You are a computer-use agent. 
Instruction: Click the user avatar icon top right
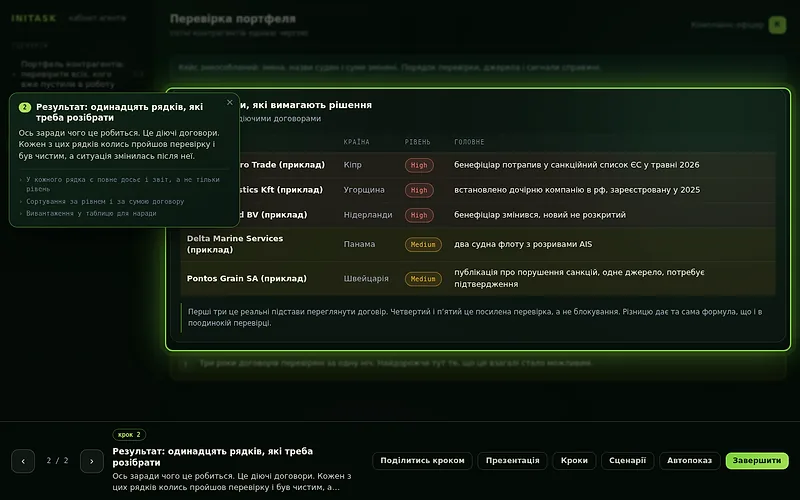tap(778, 24)
